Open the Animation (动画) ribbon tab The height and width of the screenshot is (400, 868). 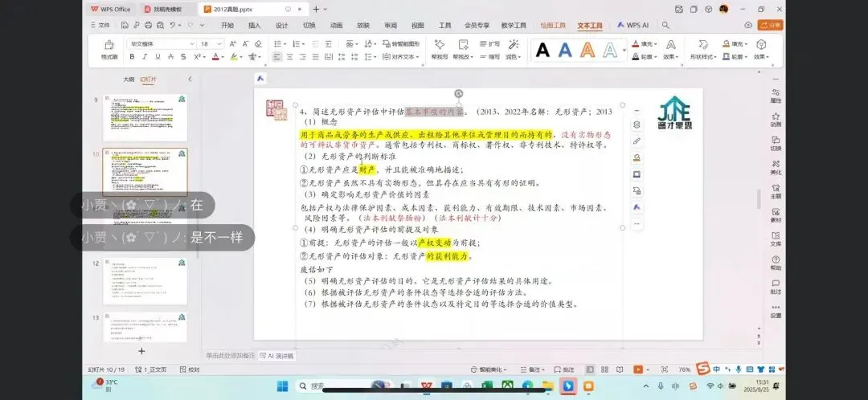click(336, 26)
